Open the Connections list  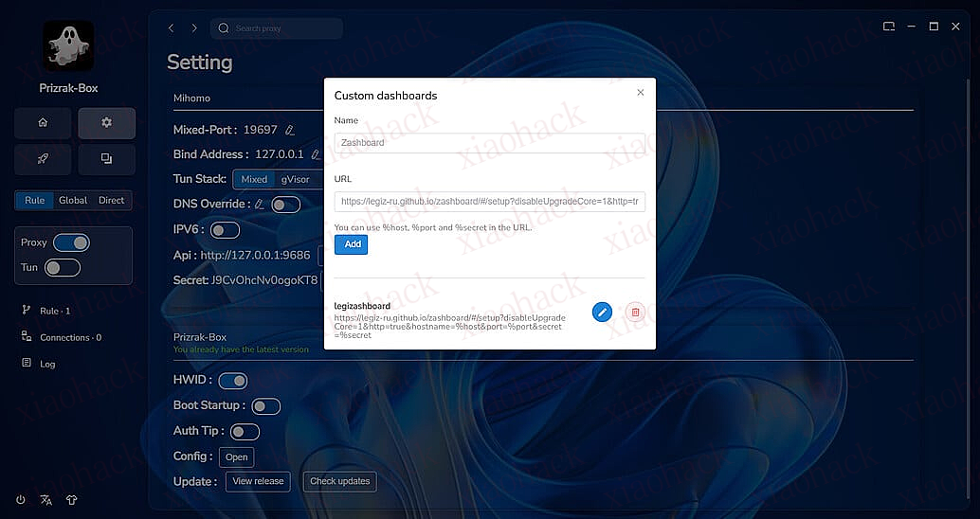point(69,337)
